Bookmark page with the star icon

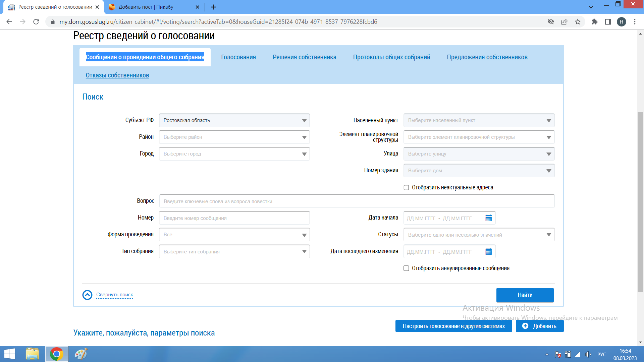pyautogui.click(x=578, y=22)
